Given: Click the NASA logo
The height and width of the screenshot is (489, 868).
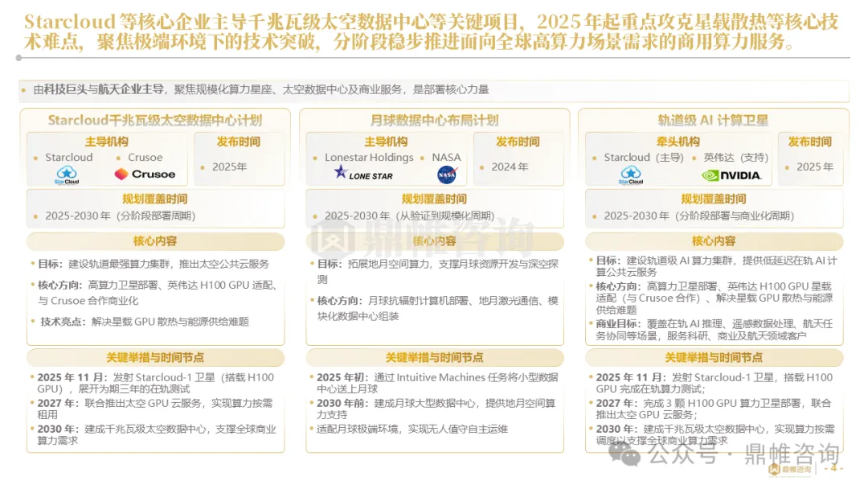Looking at the screenshot, I should pos(447,175).
